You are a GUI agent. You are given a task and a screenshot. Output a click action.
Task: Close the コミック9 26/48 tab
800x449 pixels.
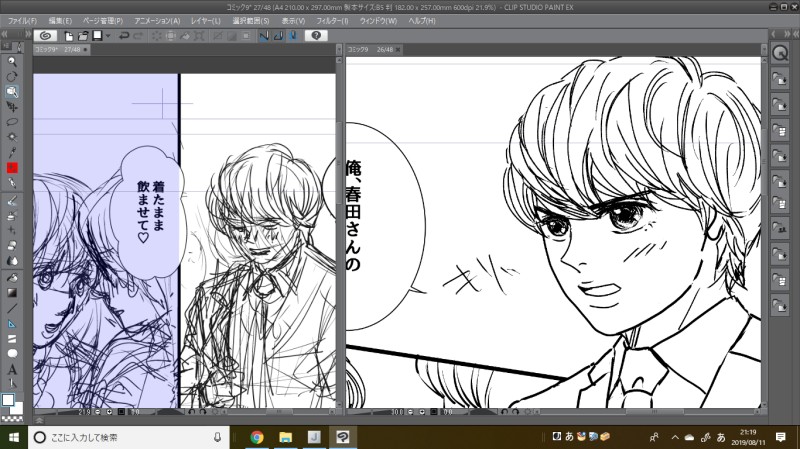[398, 49]
